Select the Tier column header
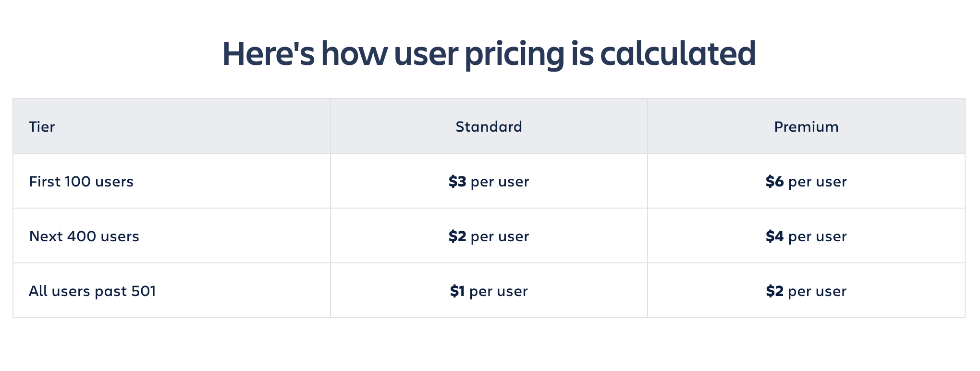The image size is (980, 371). pos(42,127)
